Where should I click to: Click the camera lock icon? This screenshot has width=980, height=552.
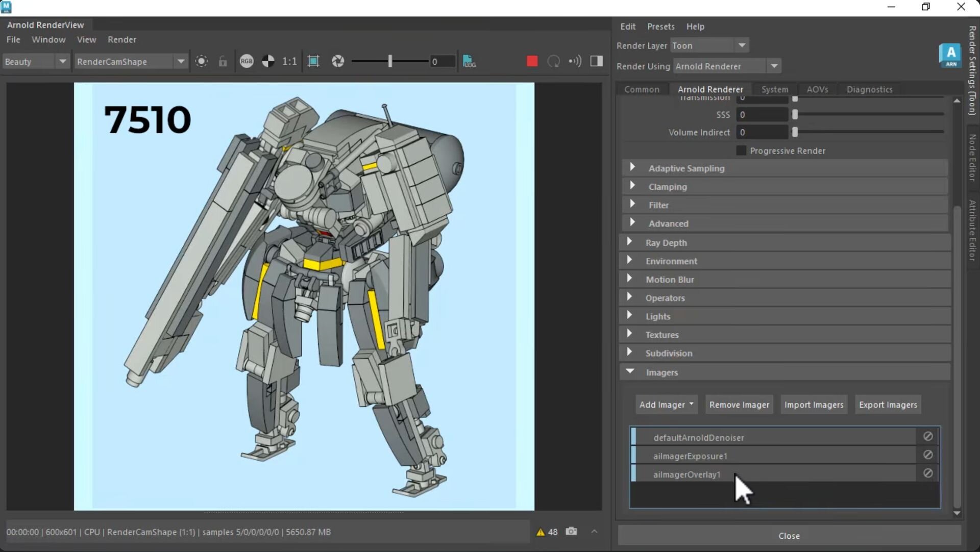click(x=223, y=61)
